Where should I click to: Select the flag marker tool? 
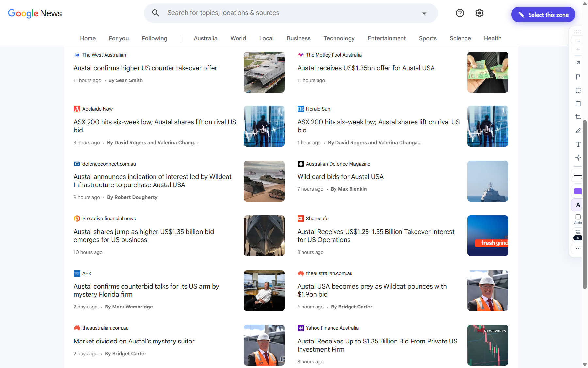[578, 77]
